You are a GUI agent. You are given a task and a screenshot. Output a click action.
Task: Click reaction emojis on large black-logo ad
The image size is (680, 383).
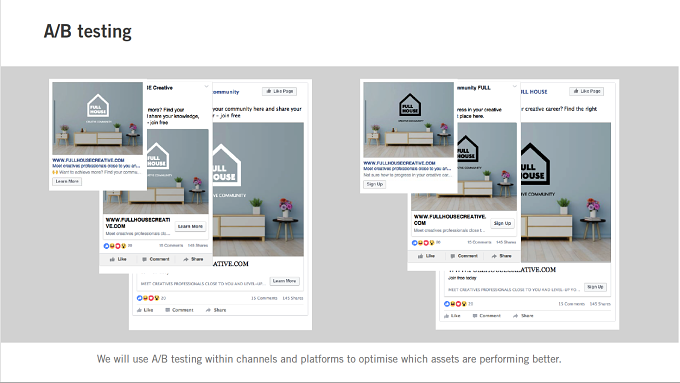455,304
